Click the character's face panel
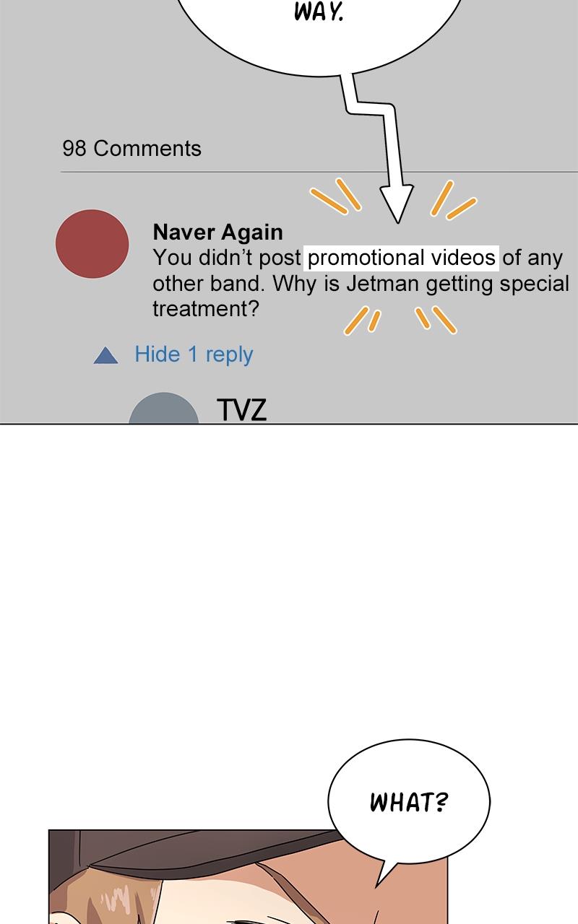The height and width of the screenshot is (924, 578). (248, 877)
